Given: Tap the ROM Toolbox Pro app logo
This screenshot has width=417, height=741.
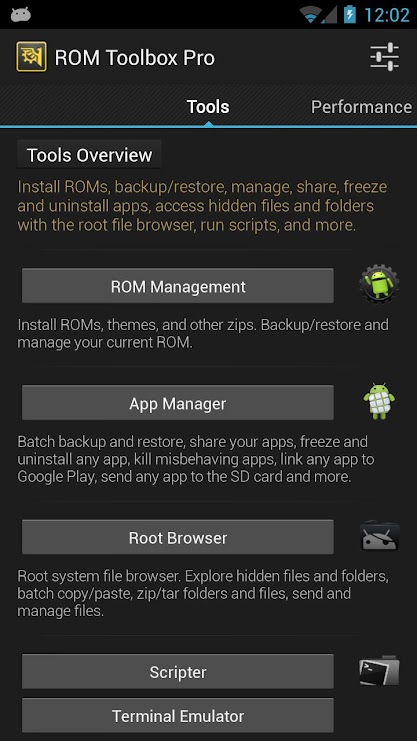Looking at the screenshot, I should 31,57.
